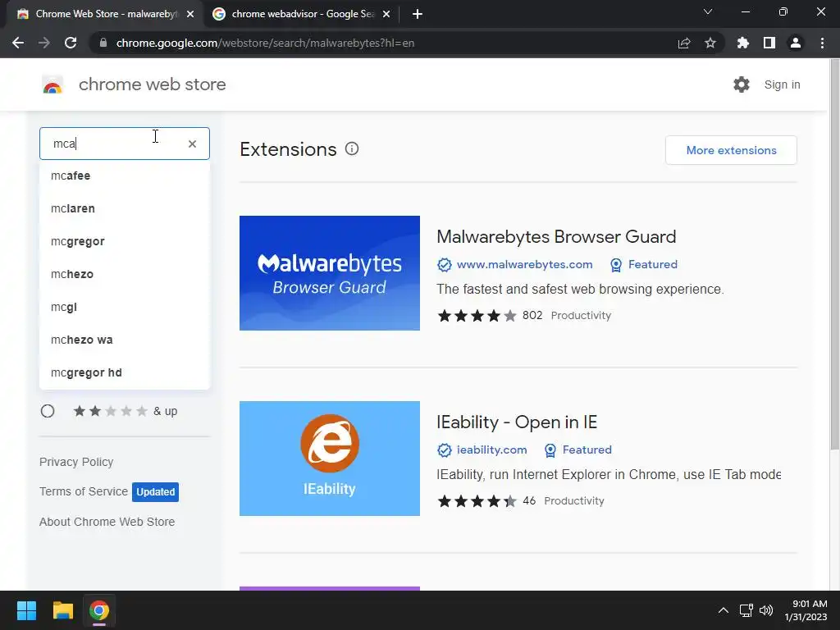Open the Malwarebytes Browser Guard thumbnail

[330, 273]
